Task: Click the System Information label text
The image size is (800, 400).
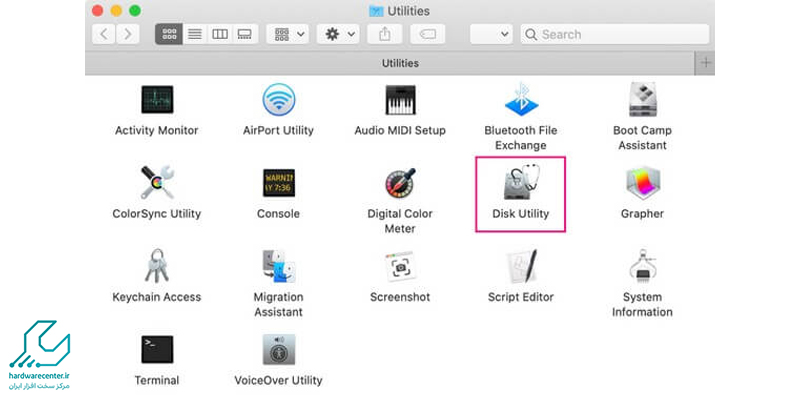Action: click(642, 305)
